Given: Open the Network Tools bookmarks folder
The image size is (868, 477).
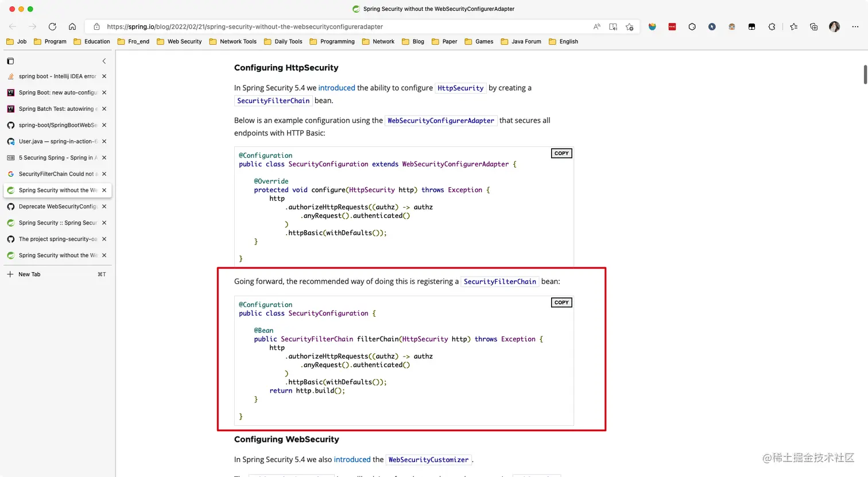Looking at the screenshot, I should (233, 41).
